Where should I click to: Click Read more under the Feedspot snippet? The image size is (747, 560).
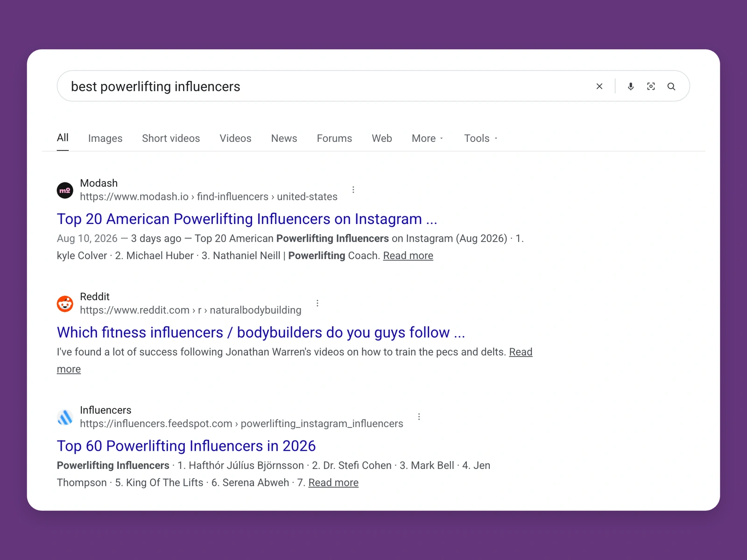click(333, 483)
